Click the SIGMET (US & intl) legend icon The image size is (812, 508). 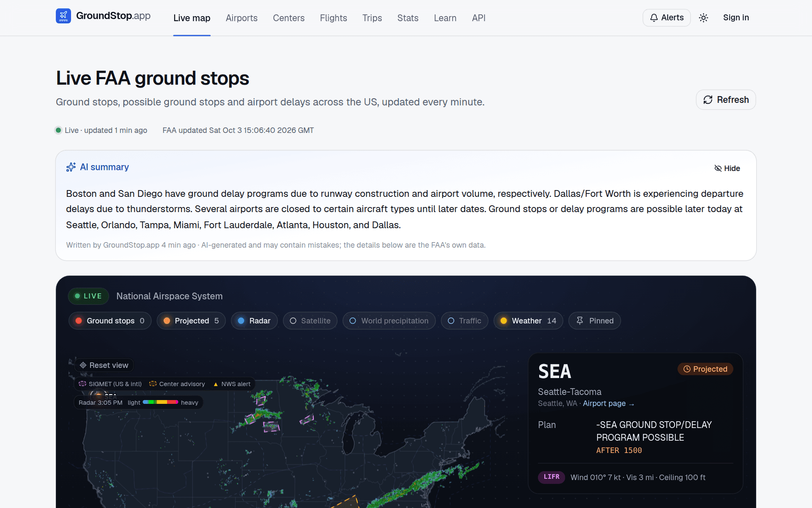click(x=82, y=384)
